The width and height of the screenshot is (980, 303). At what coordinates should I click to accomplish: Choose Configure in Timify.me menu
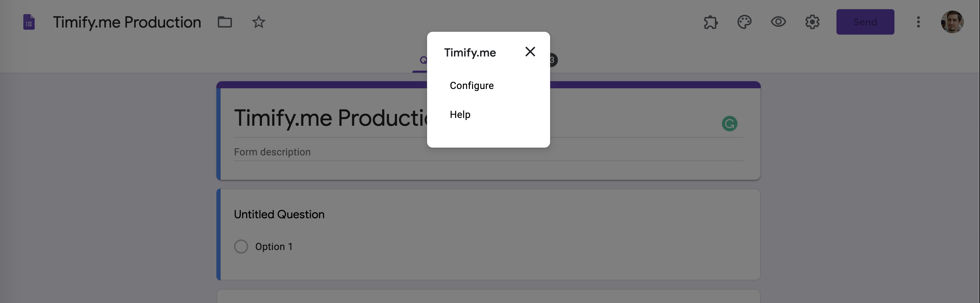click(471, 85)
